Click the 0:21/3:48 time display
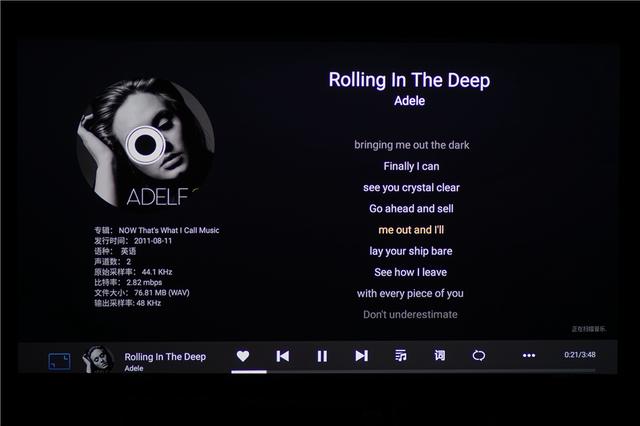The width and height of the screenshot is (640, 426). [x=580, y=355]
